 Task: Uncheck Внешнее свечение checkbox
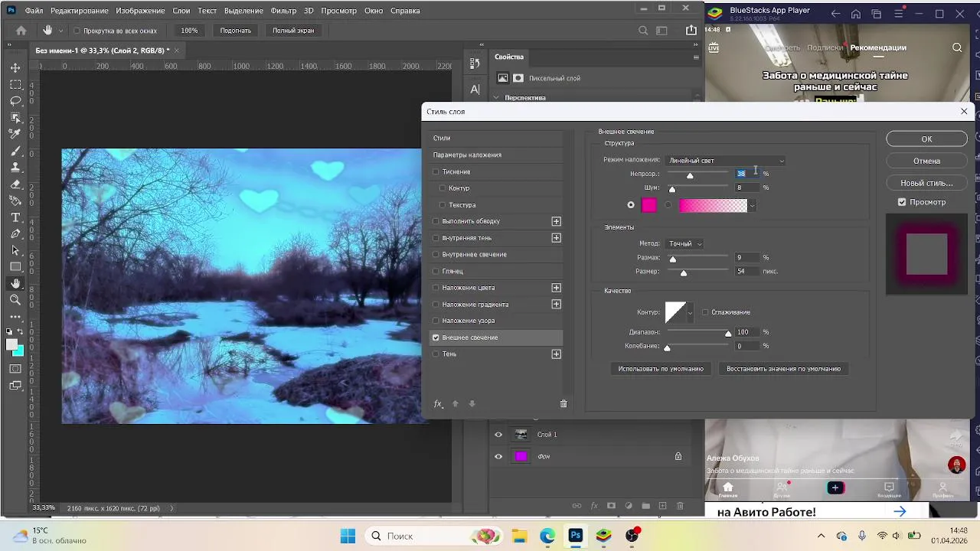pos(436,337)
